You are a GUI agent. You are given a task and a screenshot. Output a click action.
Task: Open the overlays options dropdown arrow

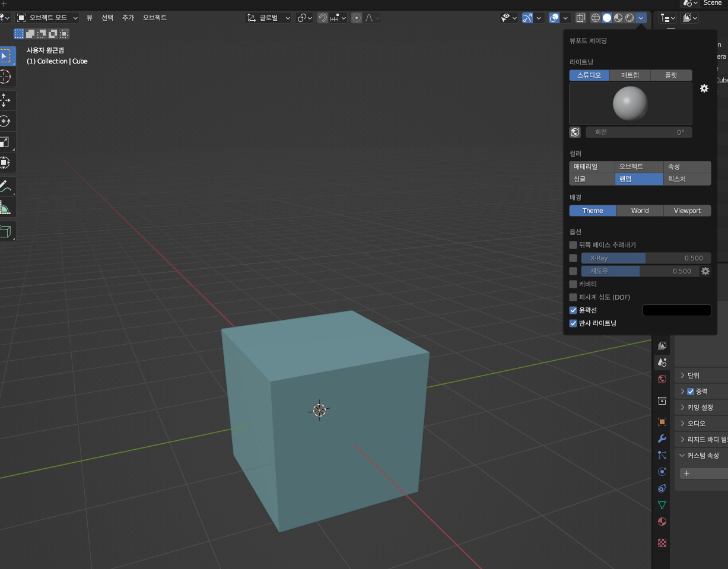[565, 18]
